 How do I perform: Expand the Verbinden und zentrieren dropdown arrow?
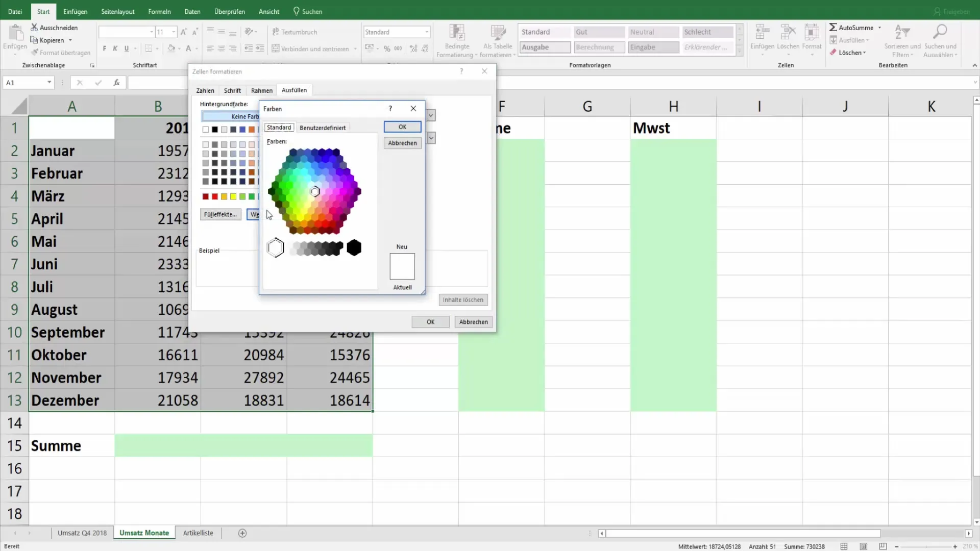point(355,49)
